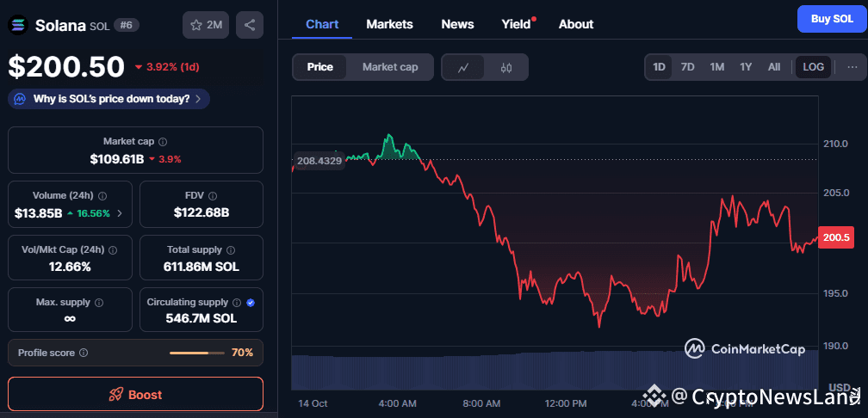Click the Profile score progress bar
Viewport: 868px width, 418px height.
point(195,353)
